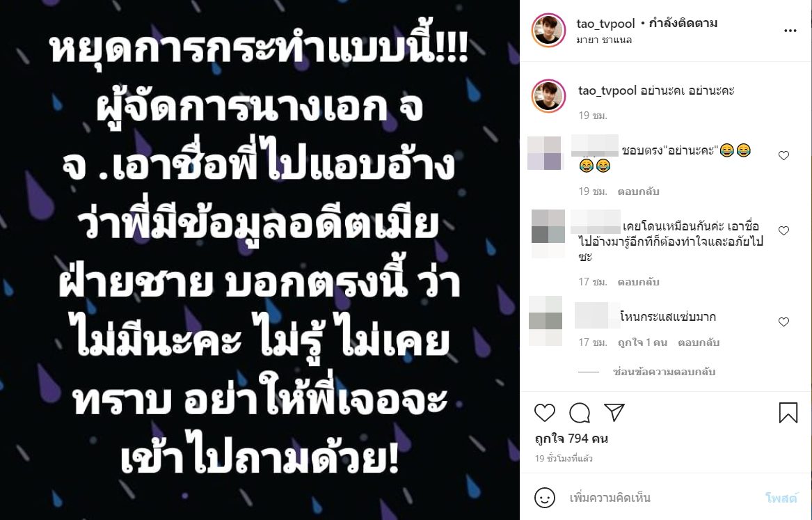
Task: Submit comment with the "โพสต์" button
Action: point(781,498)
